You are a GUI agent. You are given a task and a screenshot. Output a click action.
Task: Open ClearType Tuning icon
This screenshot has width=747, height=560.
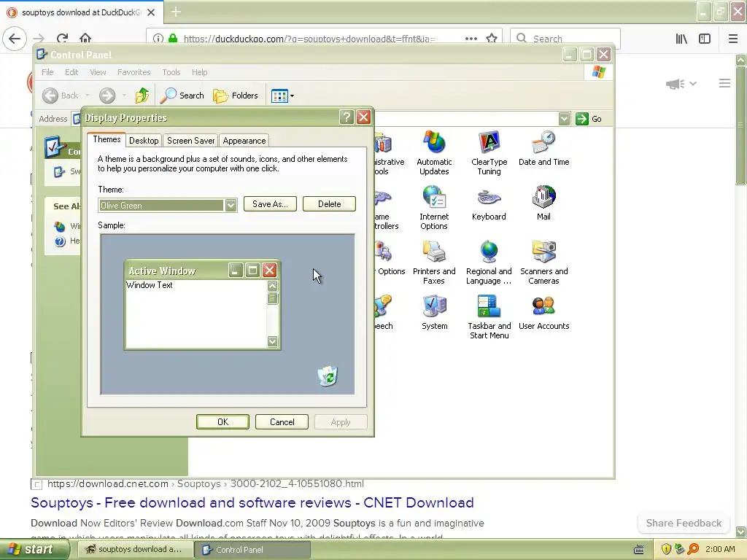click(489, 153)
